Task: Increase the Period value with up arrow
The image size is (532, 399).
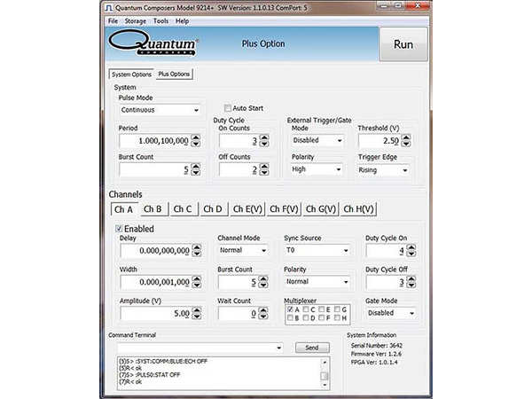Action: (x=196, y=137)
